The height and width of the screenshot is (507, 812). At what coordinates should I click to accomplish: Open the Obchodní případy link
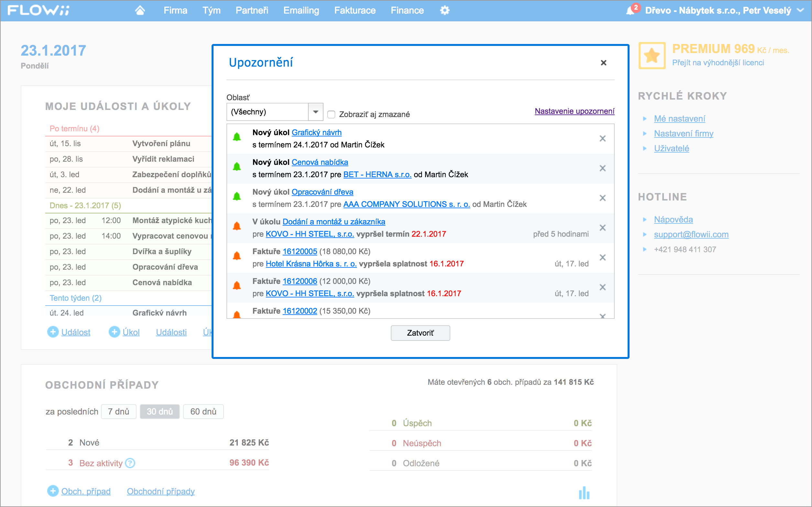pos(160,491)
